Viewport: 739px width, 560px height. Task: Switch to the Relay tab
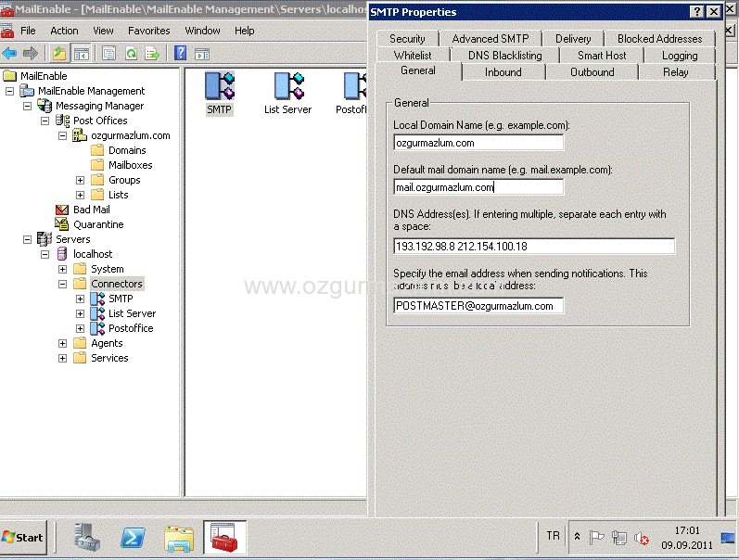676,72
